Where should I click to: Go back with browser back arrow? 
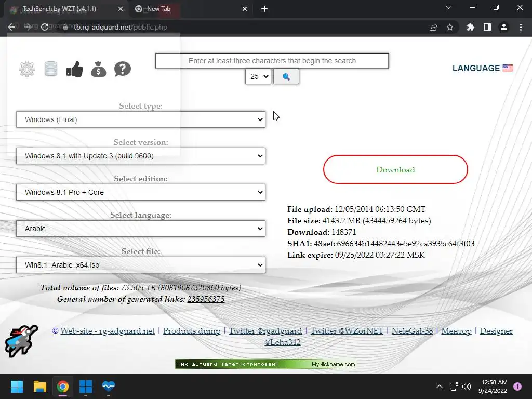tap(11, 27)
